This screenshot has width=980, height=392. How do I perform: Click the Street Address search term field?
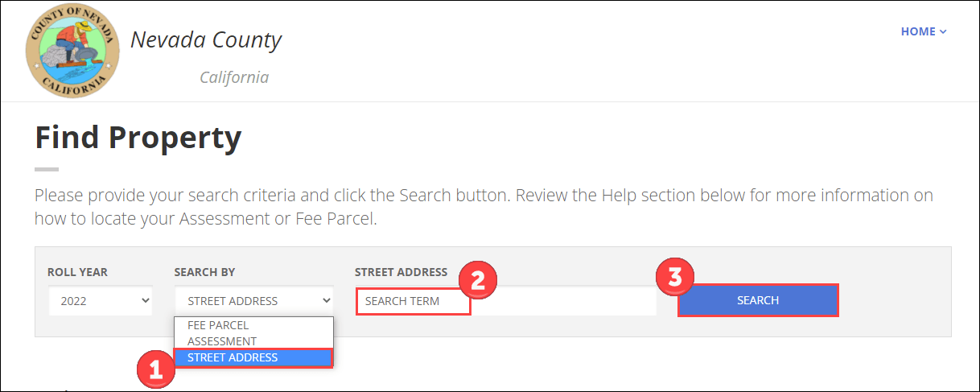506,301
